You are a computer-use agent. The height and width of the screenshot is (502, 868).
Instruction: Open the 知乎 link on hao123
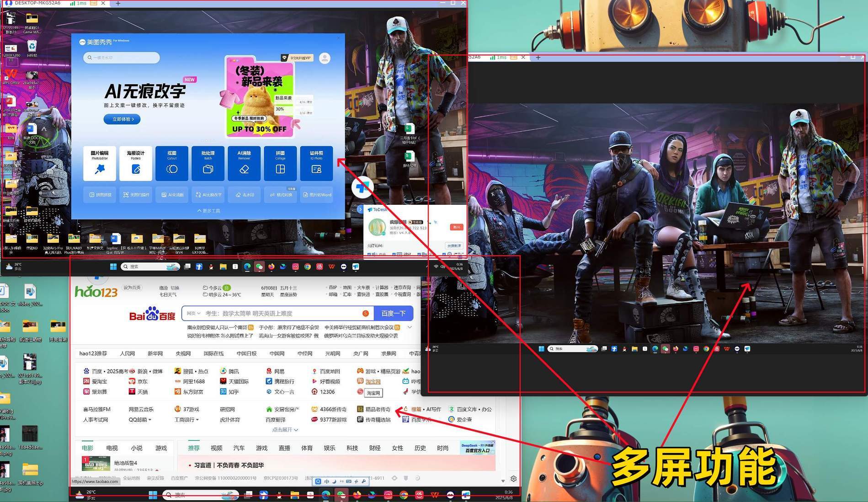click(234, 392)
